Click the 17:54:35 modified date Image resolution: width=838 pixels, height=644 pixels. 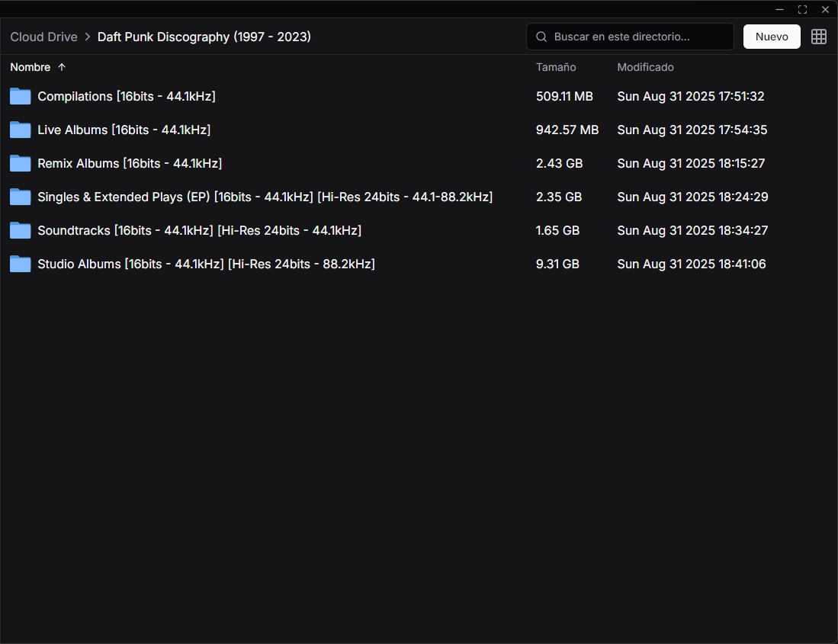692,130
